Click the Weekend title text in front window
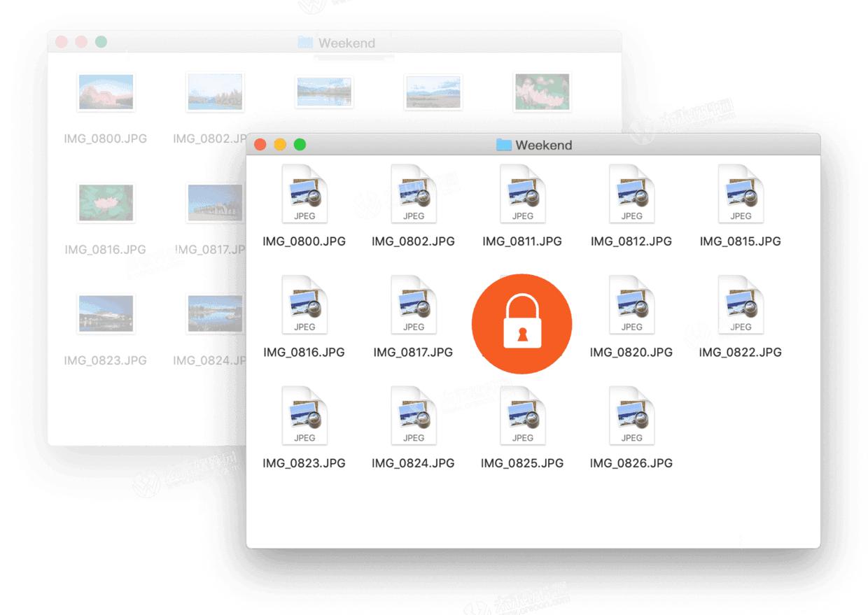The image size is (868, 615). 544,145
